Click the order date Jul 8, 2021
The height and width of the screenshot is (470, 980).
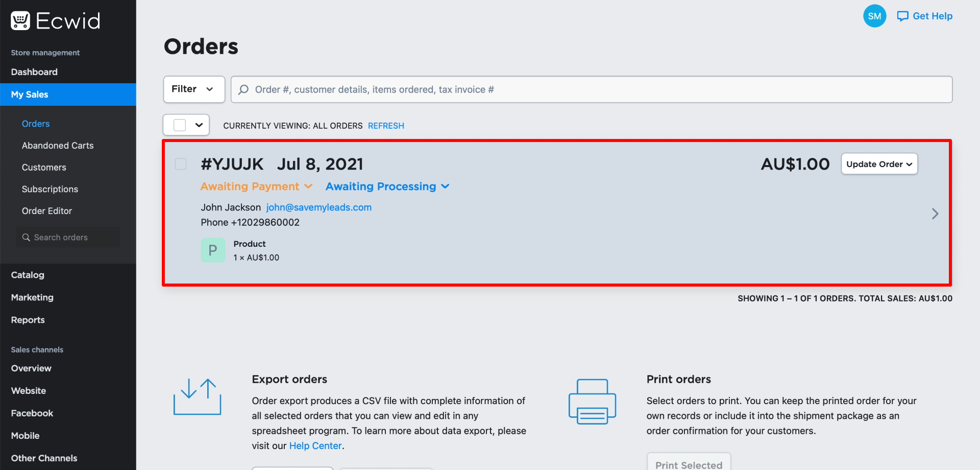[x=320, y=164]
